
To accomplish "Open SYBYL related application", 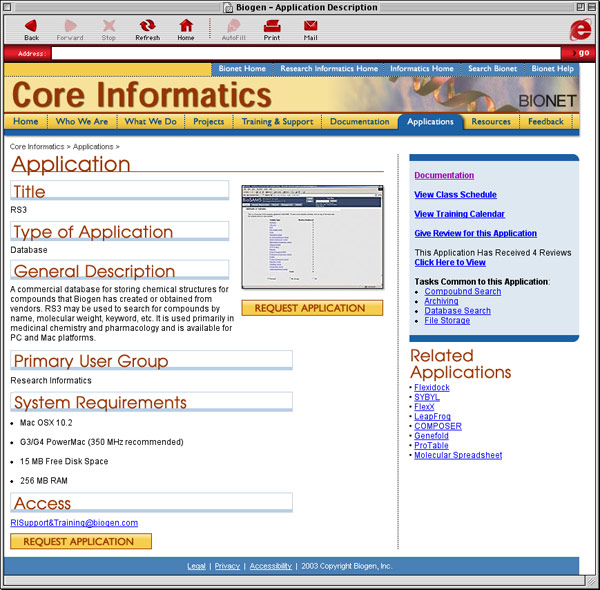I will pyautogui.click(x=427, y=397).
